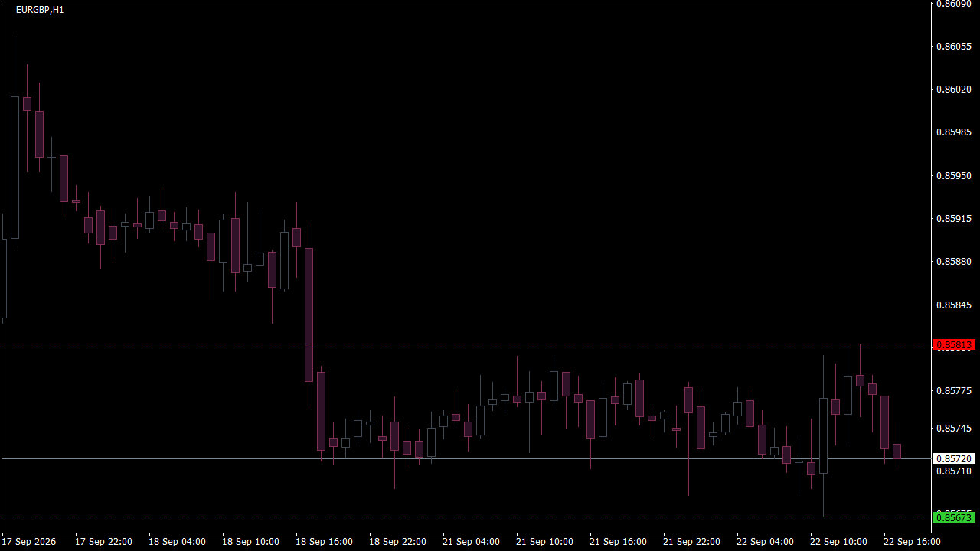Click the 0.85915 price scale label
The width and height of the screenshot is (980, 551).
955,219
